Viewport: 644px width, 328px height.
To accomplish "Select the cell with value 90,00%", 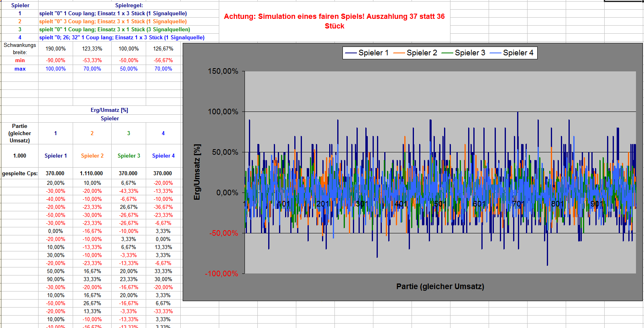I will (55, 279).
